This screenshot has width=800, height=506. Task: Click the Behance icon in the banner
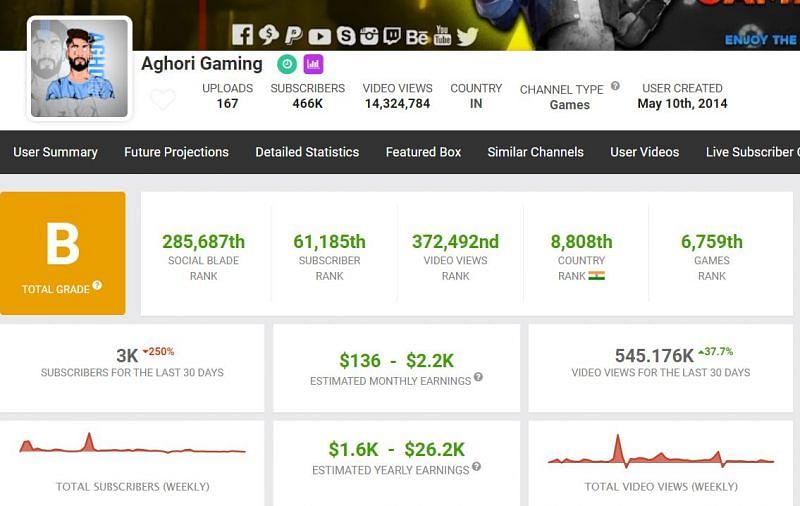417,37
